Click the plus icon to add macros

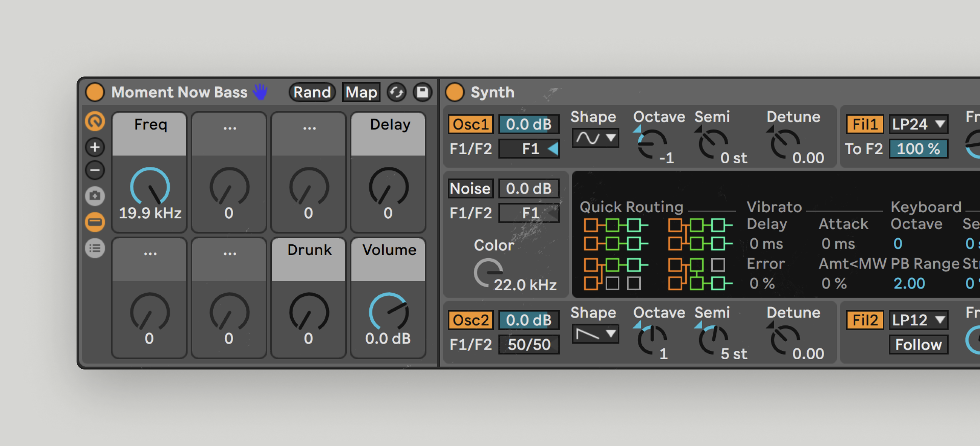[95, 147]
